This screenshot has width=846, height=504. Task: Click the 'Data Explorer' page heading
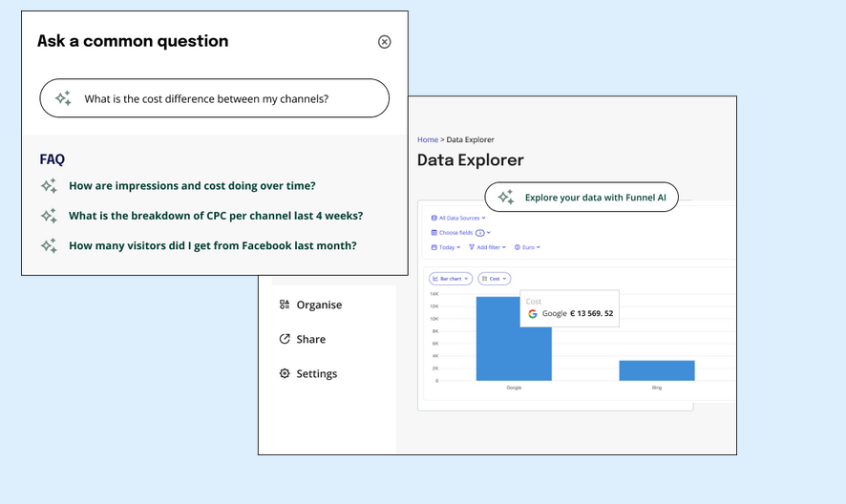pos(470,159)
